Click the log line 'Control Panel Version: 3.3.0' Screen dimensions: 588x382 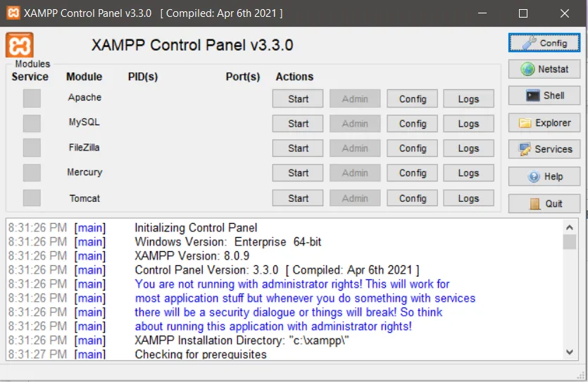[277, 270]
